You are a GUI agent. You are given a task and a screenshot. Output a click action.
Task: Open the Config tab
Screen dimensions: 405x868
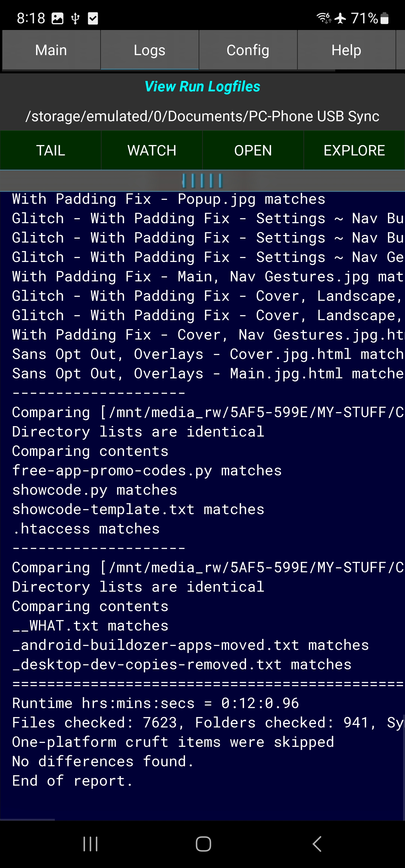tap(248, 50)
